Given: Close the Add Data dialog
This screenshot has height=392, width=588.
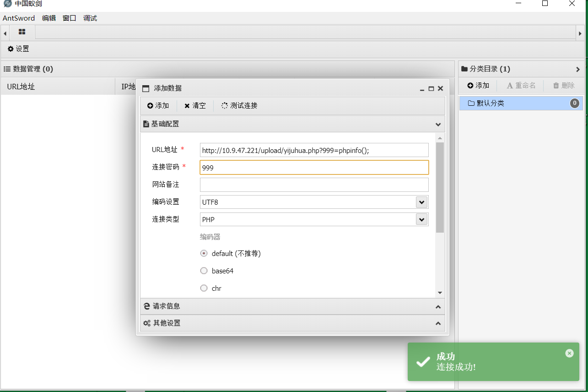Looking at the screenshot, I should 440,88.
